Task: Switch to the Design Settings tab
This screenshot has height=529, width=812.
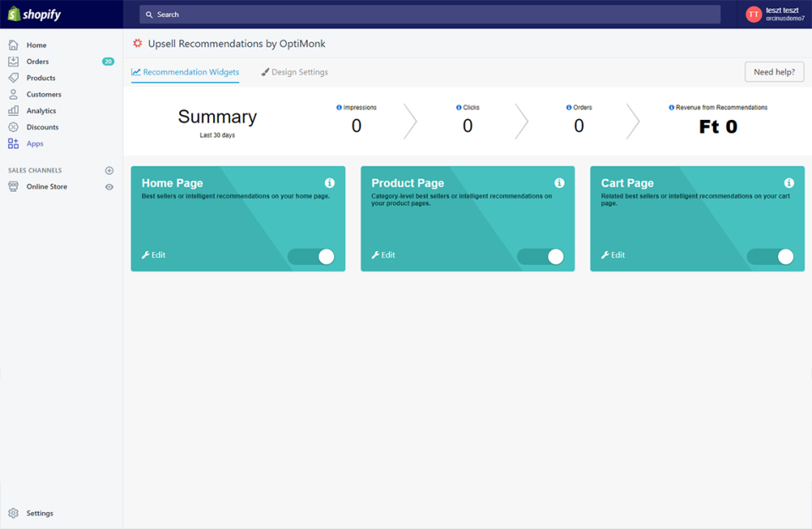Action: point(294,72)
